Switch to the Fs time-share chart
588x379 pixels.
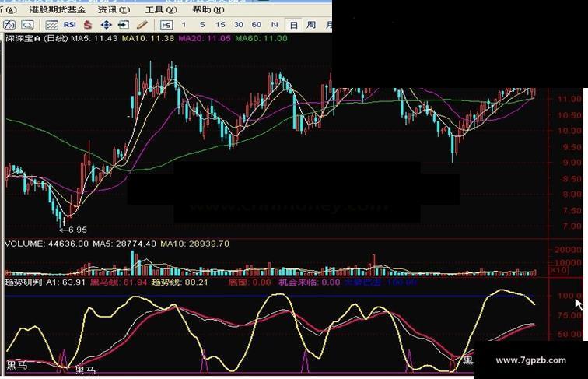point(166,25)
